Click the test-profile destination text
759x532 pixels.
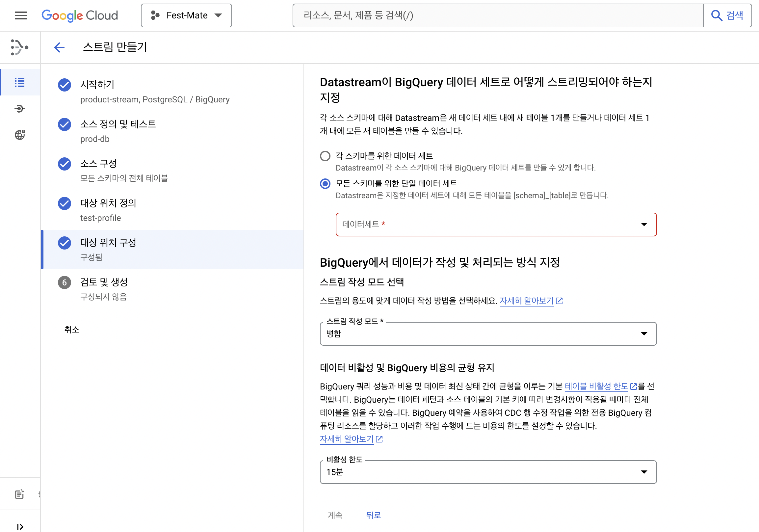[x=100, y=218]
